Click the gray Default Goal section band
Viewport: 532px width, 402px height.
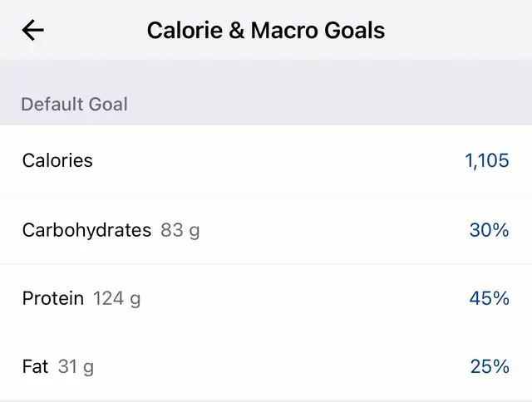click(x=332, y=95)
